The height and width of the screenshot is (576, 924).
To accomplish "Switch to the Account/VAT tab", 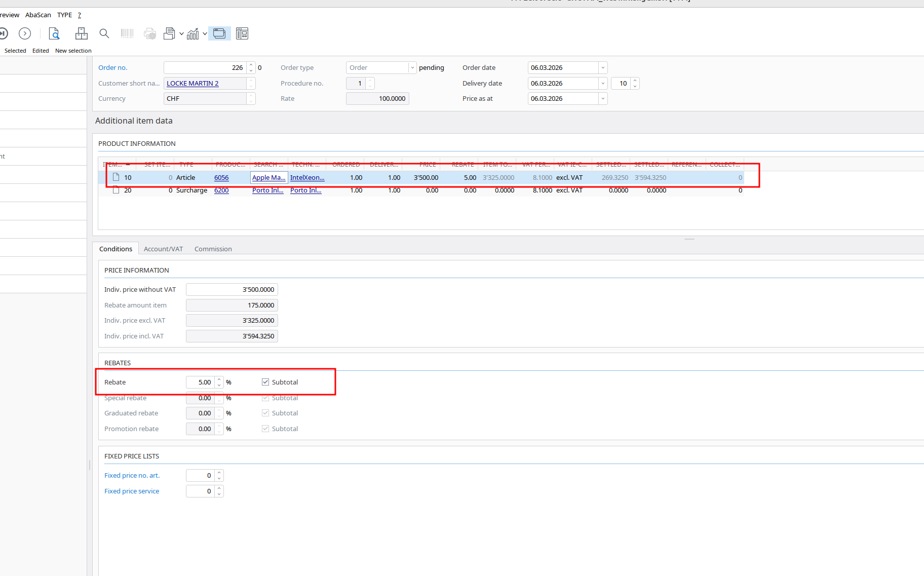I will [x=163, y=249].
